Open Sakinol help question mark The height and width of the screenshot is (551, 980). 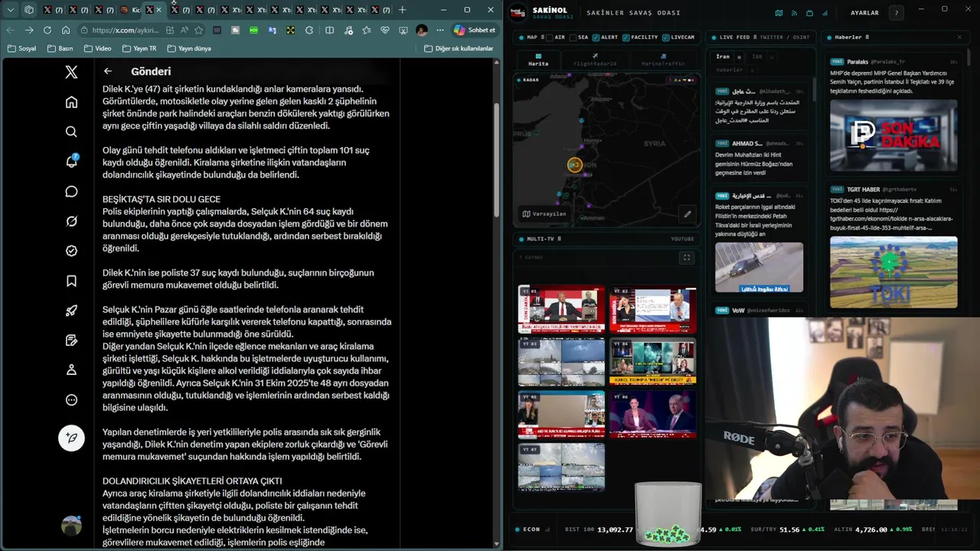[x=897, y=13]
